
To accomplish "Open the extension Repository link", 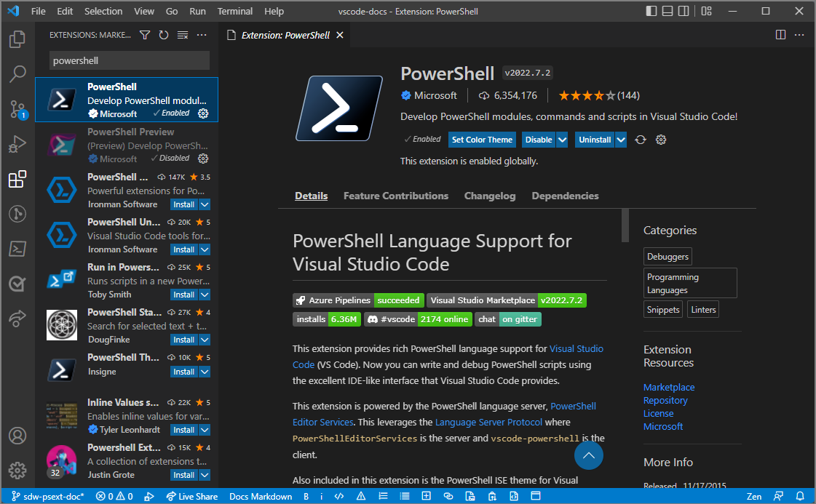I will click(x=665, y=400).
